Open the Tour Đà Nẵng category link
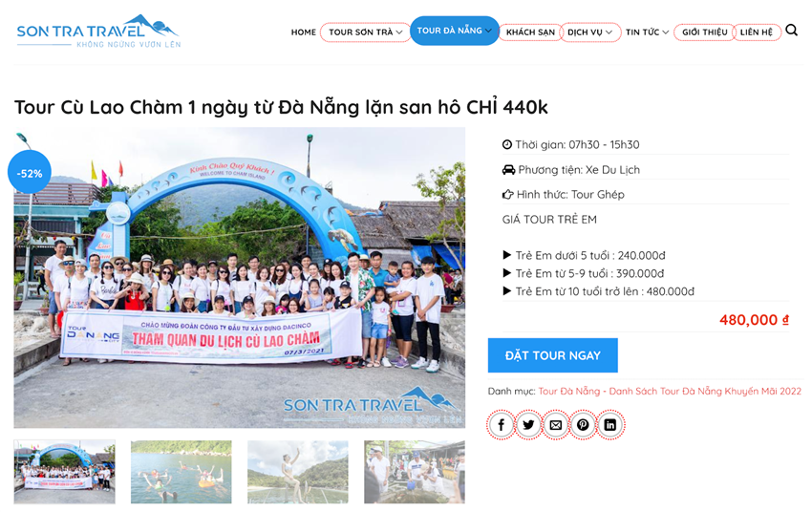This screenshot has width=812, height=512. click(x=569, y=391)
